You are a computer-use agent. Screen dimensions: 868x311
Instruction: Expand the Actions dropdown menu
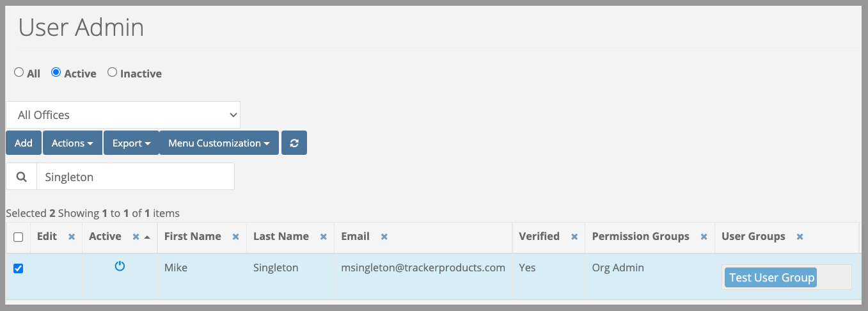73,143
